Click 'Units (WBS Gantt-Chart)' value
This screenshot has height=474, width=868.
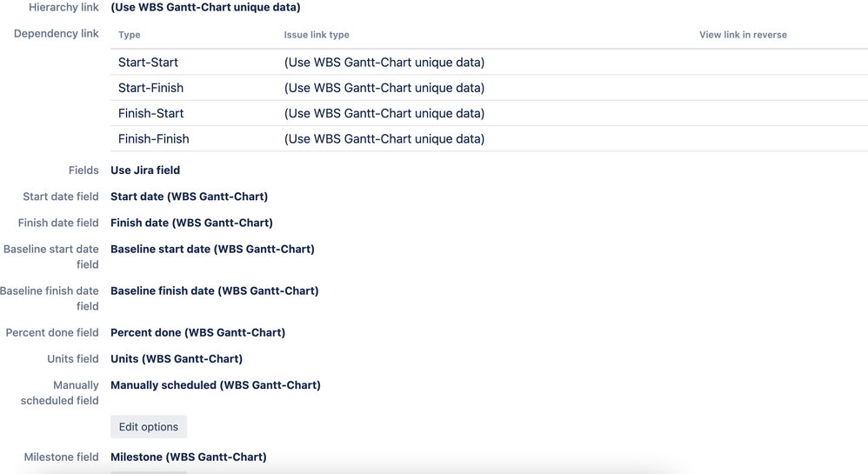pos(176,359)
